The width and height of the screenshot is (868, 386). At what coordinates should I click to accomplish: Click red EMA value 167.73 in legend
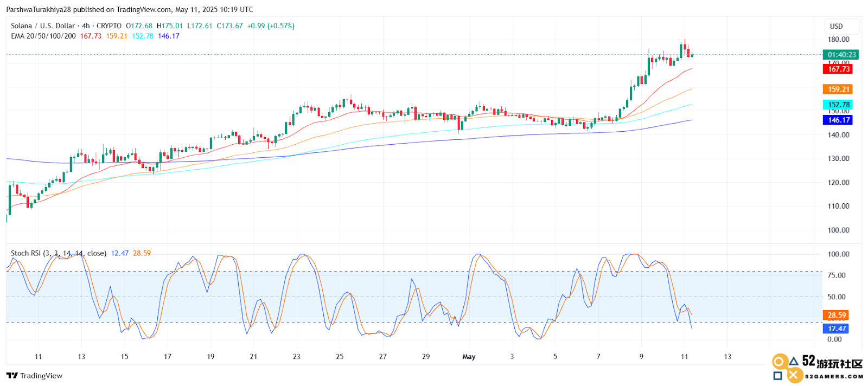point(91,36)
